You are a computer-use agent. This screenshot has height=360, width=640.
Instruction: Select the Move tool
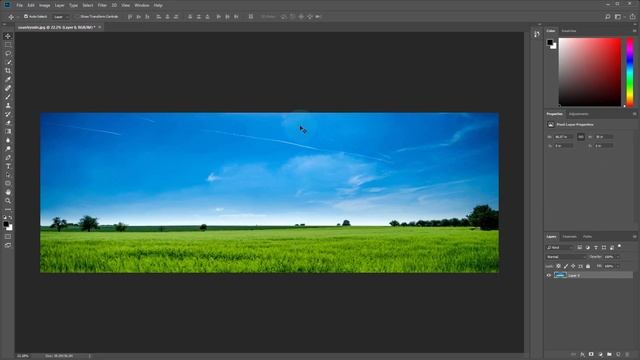(x=8, y=36)
